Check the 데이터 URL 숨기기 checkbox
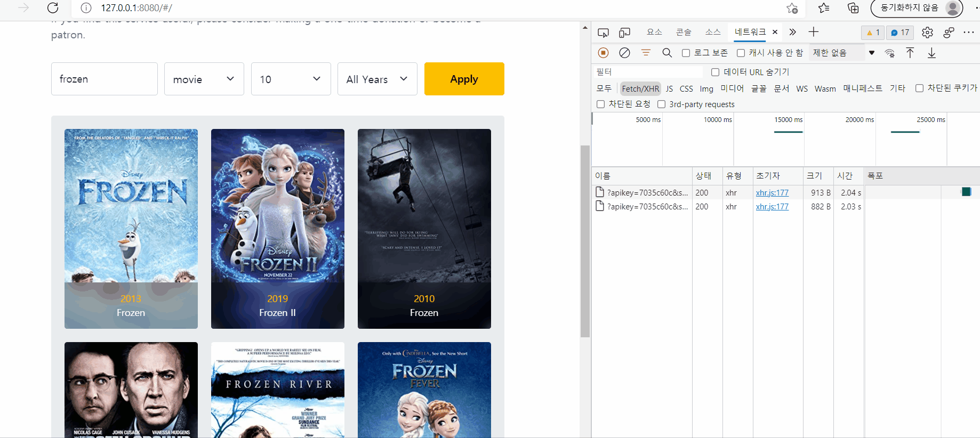This screenshot has width=980, height=438. [x=715, y=72]
